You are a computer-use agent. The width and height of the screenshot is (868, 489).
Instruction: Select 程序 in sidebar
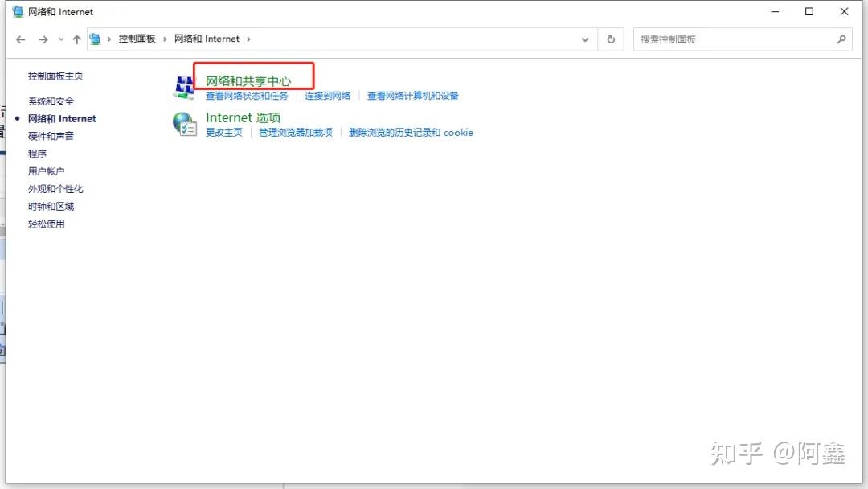click(x=37, y=154)
